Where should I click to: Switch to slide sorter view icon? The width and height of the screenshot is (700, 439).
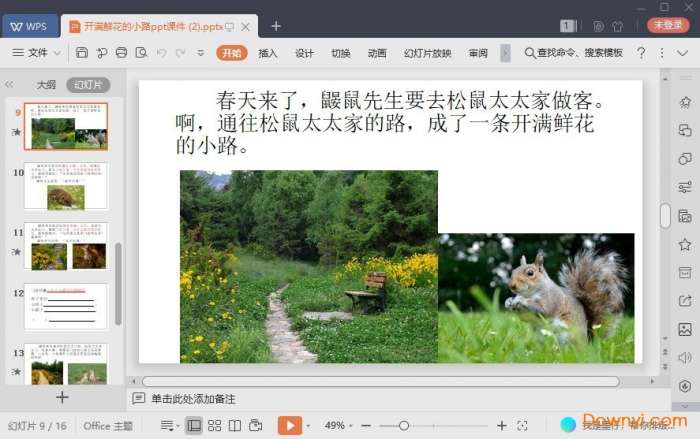214,426
